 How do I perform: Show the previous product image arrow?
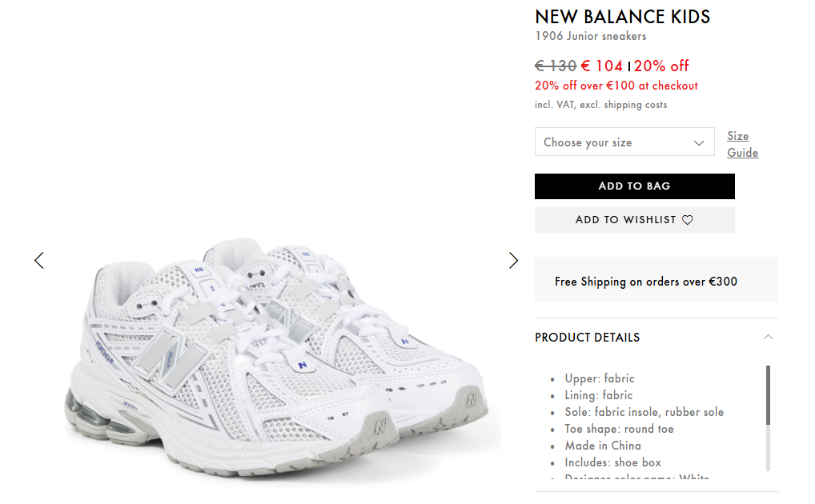click(39, 260)
